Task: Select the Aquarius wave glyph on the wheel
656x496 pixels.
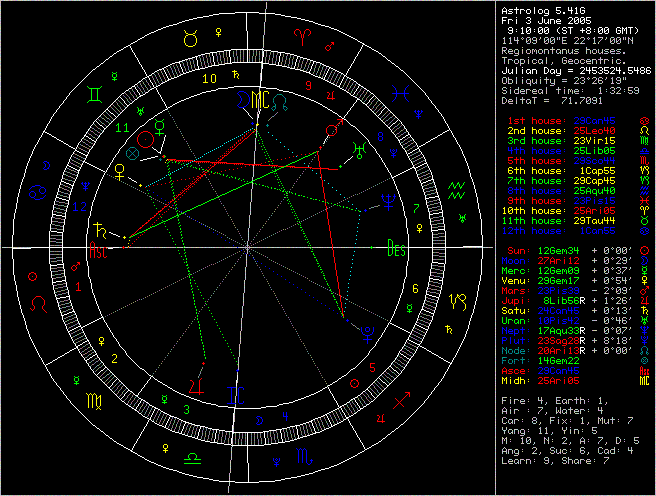Action: coord(457,188)
